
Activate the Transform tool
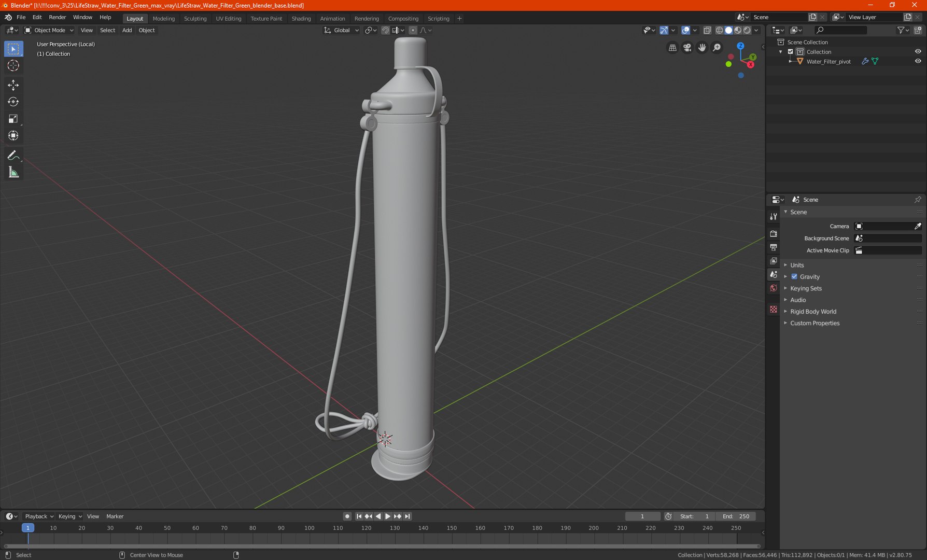(x=13, y=136)
